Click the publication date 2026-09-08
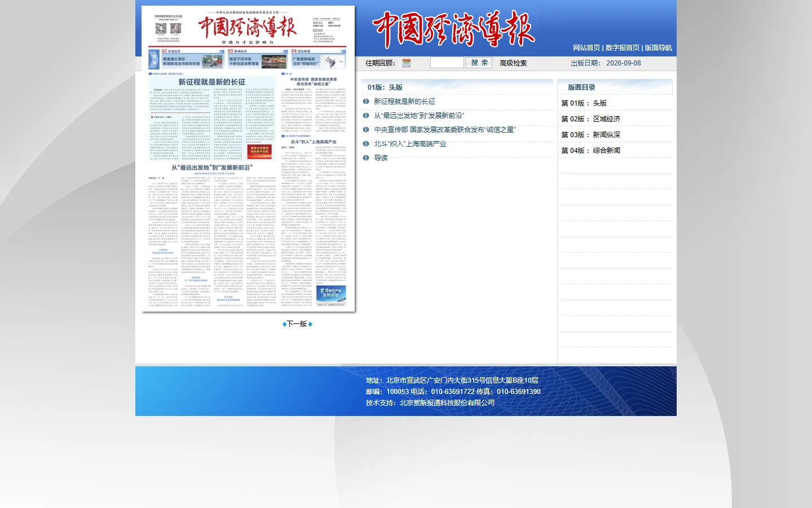The width and height of the screenshot is (812, 508). tap(624, 63)
